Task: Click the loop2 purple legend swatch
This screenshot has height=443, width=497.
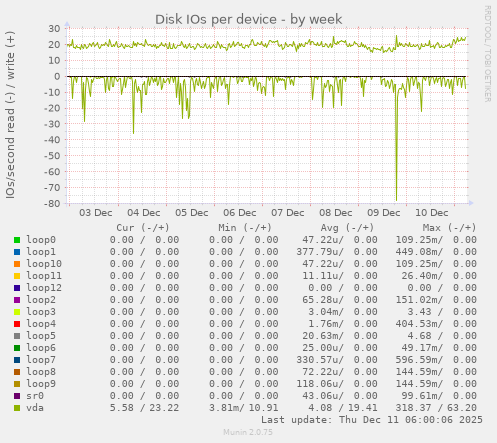Action: coord(17,300)
